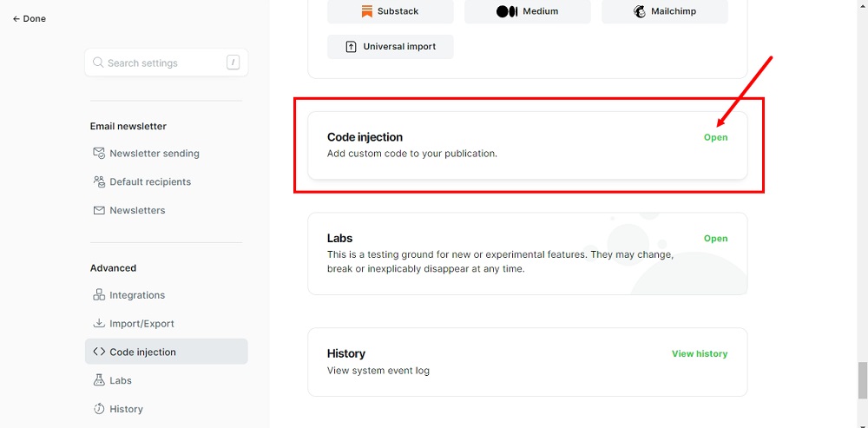
Task: Click the Mailchimp monkey logo icon
Action: tap(640, 11)
